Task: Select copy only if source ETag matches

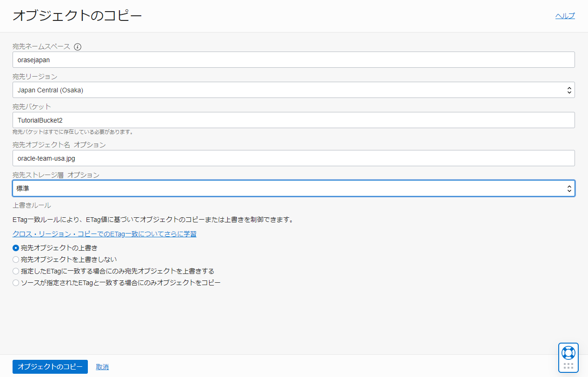Action: point(15,282)
